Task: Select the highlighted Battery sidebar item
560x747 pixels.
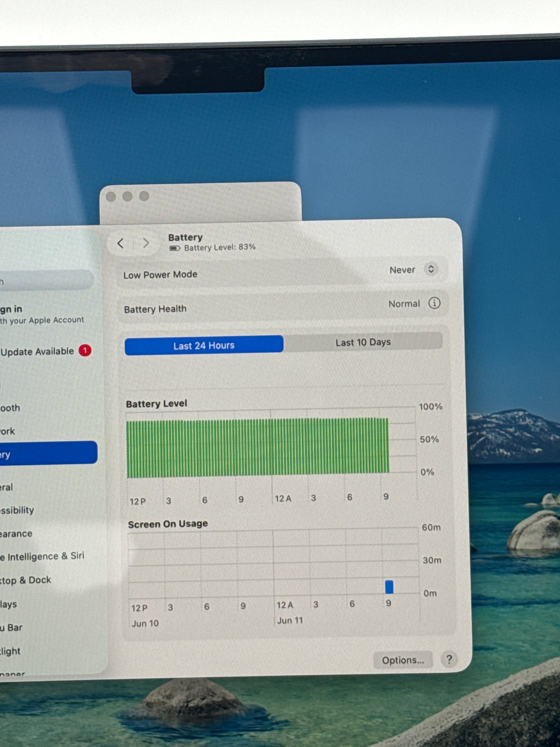Action: pos(48,454)
